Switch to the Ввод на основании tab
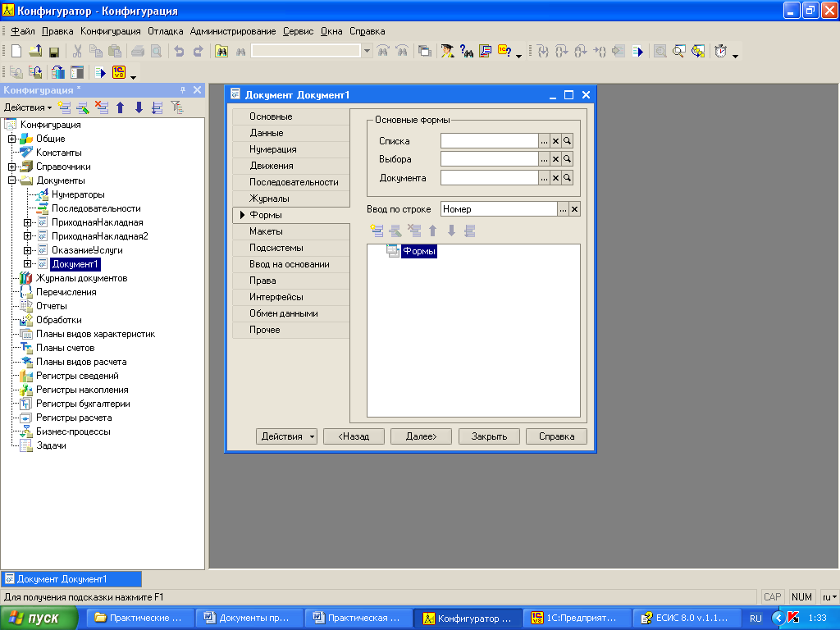 [x=291, y=264]
